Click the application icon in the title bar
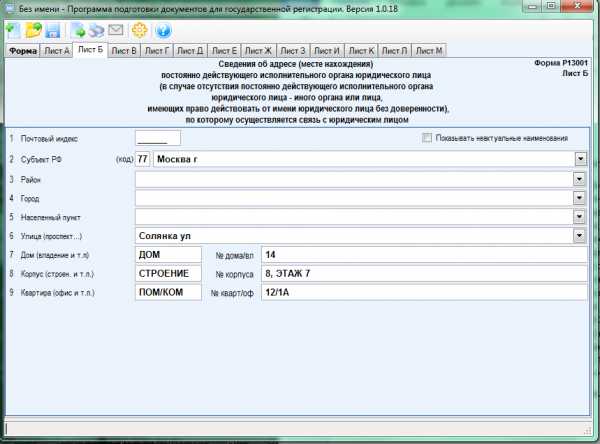600x444 pixels. tap(8, 8)
